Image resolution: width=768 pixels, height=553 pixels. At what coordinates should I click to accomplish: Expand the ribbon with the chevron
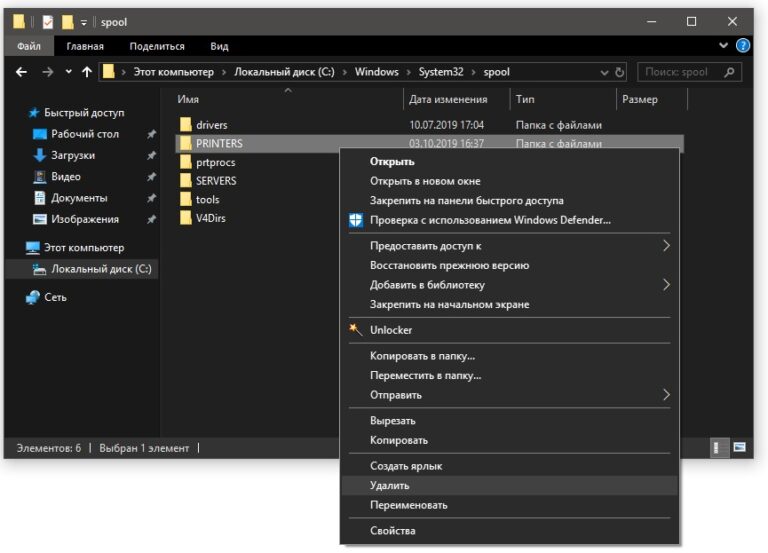coord(723,46)
